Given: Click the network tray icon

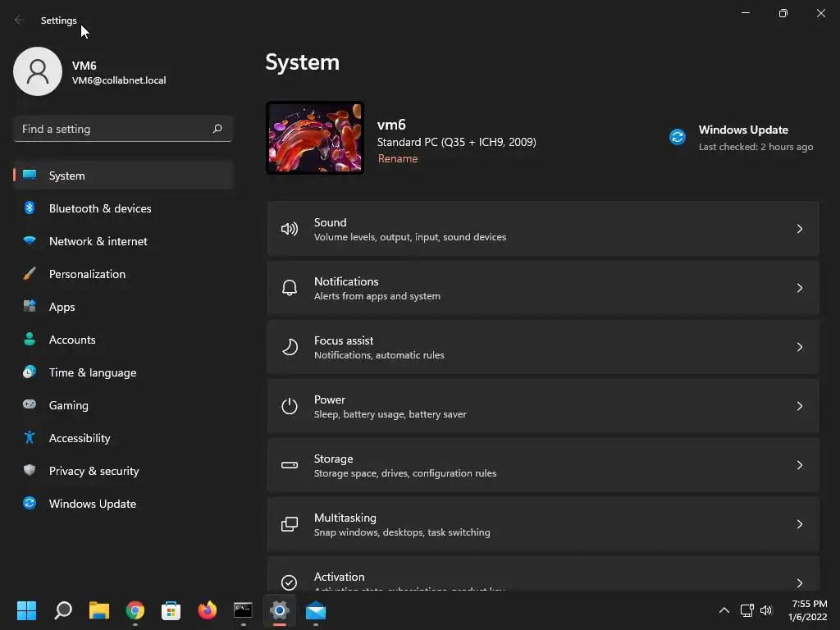Looking at the screenshot, I should tap(746, 610).
